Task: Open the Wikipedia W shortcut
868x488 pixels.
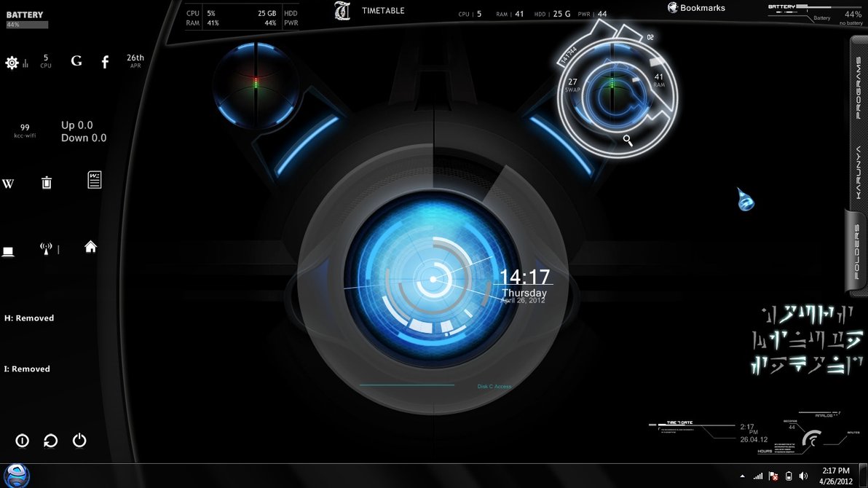Action: pyautogui.click(x=8, y=184)
